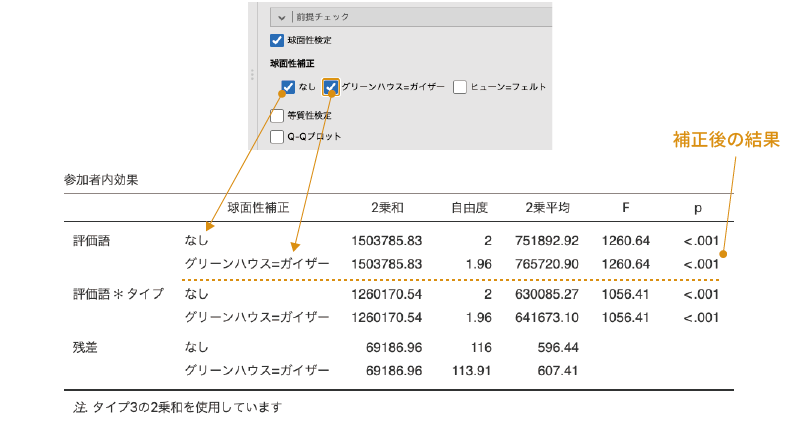This screenshot has width=800, height=423.
Task: Click the 自由度 column header
Action: [x=469, y=208]
